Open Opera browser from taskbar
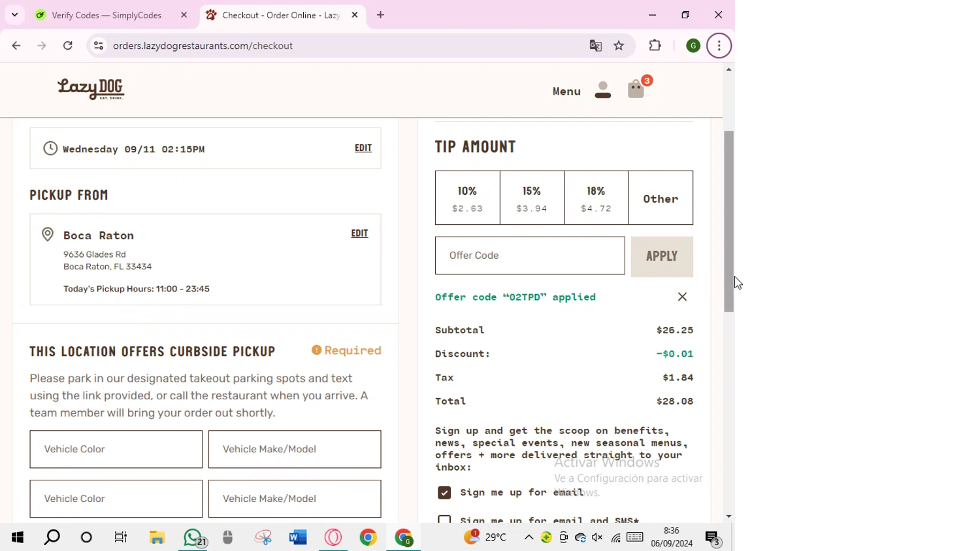This screenshot has width=980, height=551. pyautogui.click(x=333, y=537)
